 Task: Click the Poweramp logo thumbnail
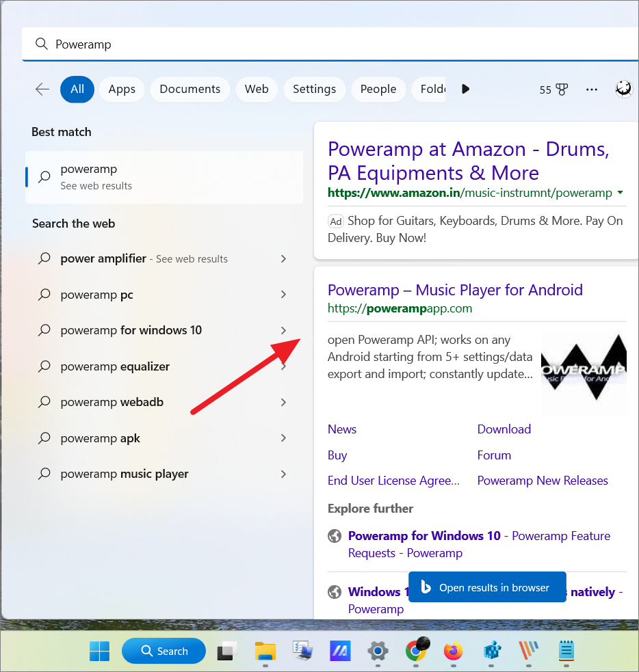(x=584, y=372)
